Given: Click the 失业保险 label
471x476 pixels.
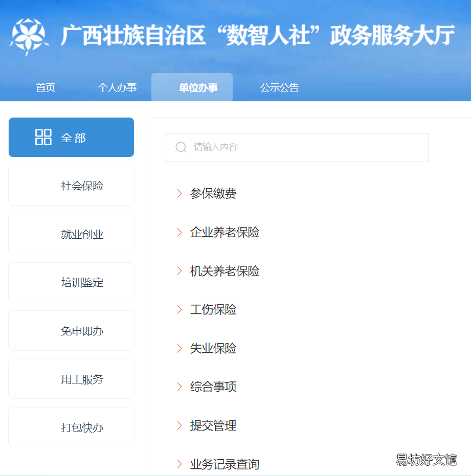Looking at the screenshot, I should coord(213,348).
